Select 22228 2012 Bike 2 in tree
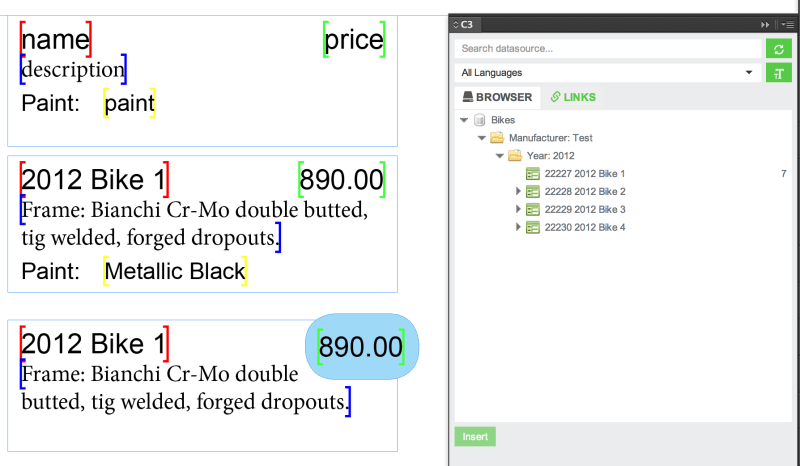This screenshot has height=466, width=800. click(585, 192)
